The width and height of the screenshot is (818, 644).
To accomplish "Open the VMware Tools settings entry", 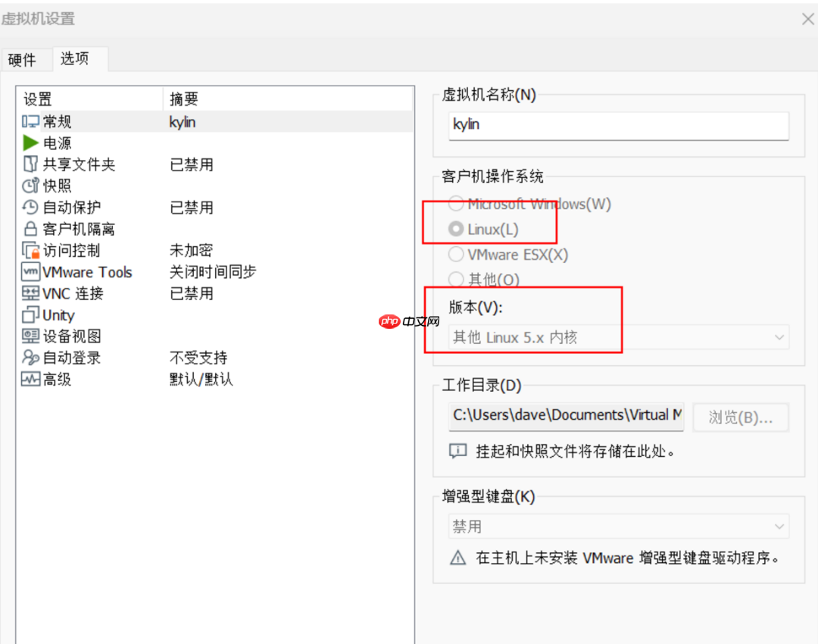I will coord(76,272).
